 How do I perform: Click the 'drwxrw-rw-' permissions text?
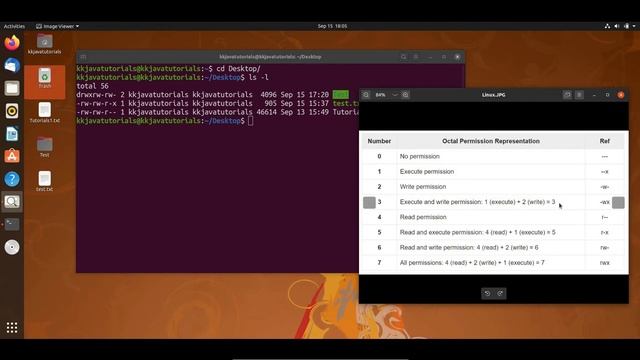(x=96, y=95)
